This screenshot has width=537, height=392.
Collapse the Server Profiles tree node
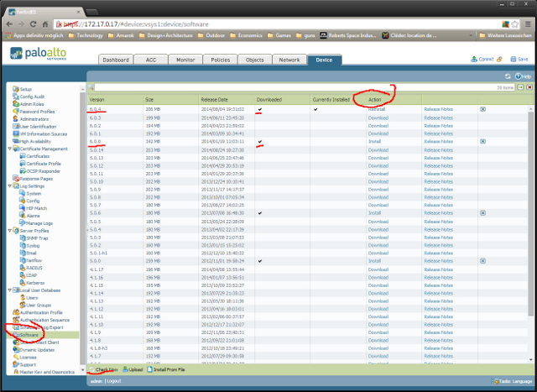coord(8,231)
